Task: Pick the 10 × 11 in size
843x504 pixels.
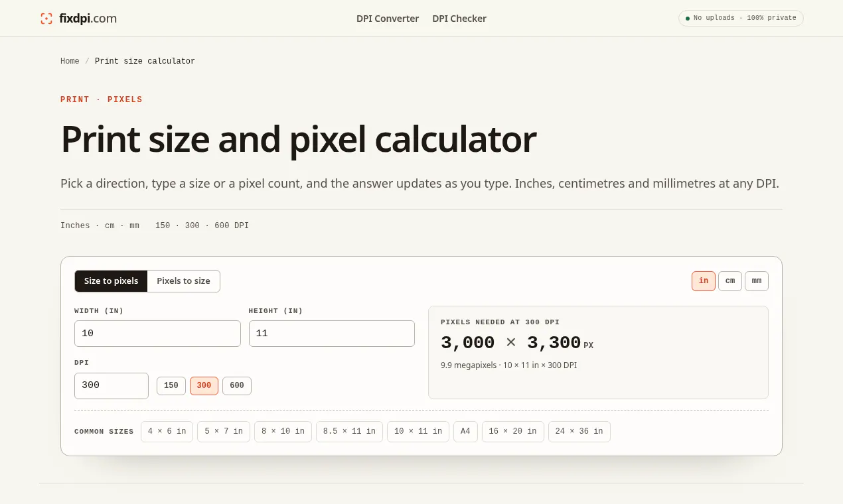Action: tap(418, 432)
